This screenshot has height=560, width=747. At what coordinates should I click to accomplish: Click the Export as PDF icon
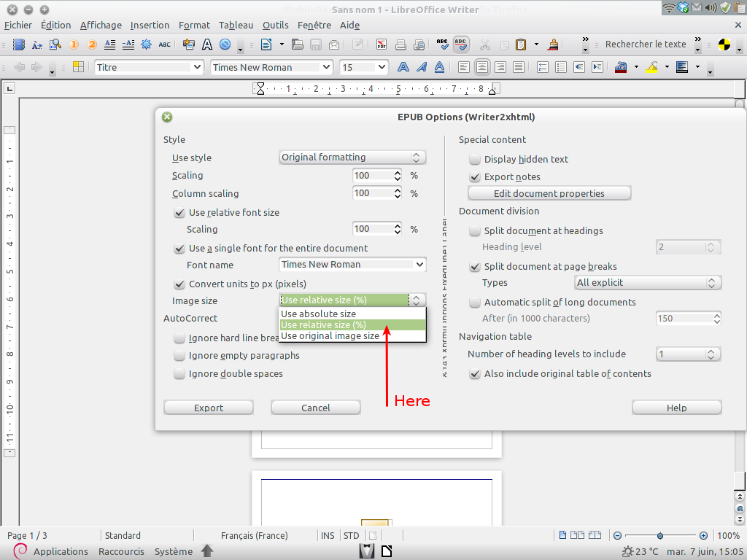pos(381,44)
